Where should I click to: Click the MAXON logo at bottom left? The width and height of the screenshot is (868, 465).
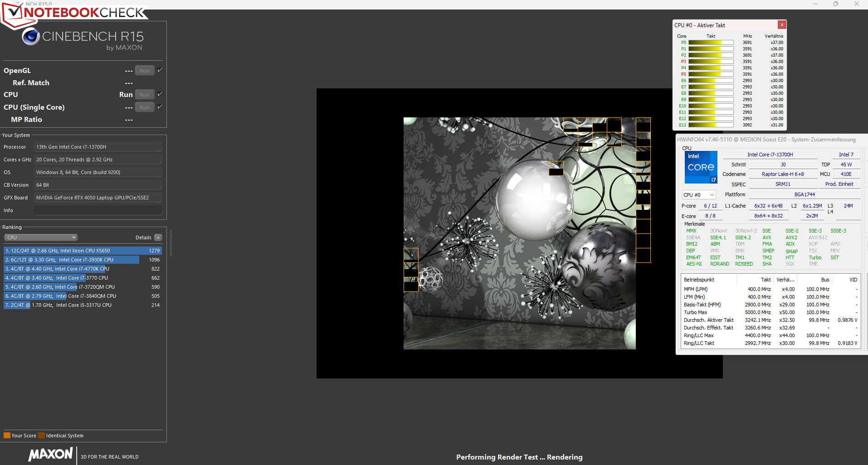[x=50, y=455]
